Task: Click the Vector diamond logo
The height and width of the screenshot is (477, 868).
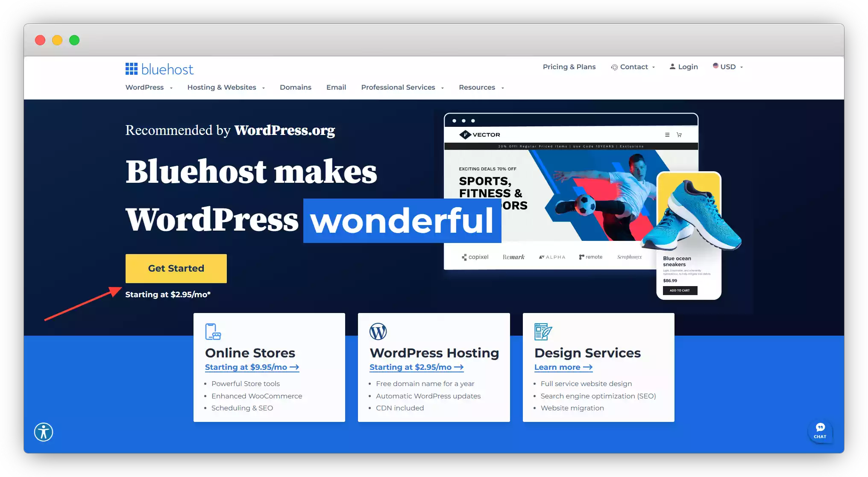Action: 465,135
